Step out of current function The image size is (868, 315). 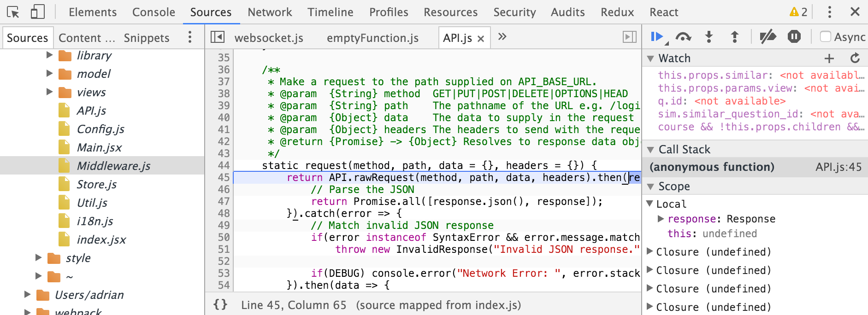tap(735, 37)
